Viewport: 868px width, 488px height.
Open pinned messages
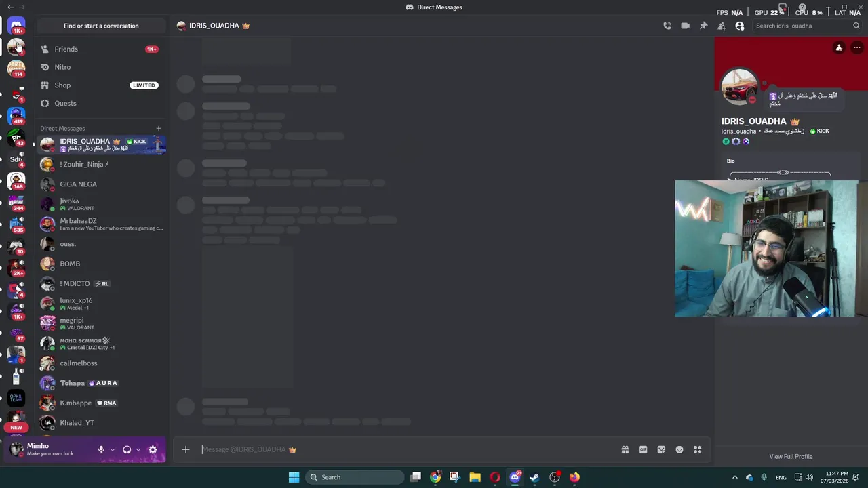tap(703, 26)
